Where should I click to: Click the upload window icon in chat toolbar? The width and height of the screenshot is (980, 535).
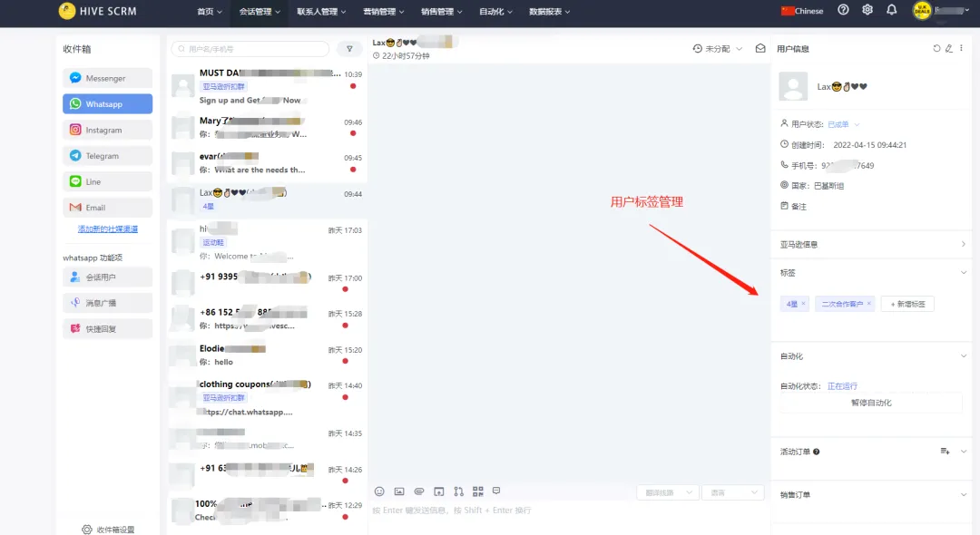pos(439,491)
